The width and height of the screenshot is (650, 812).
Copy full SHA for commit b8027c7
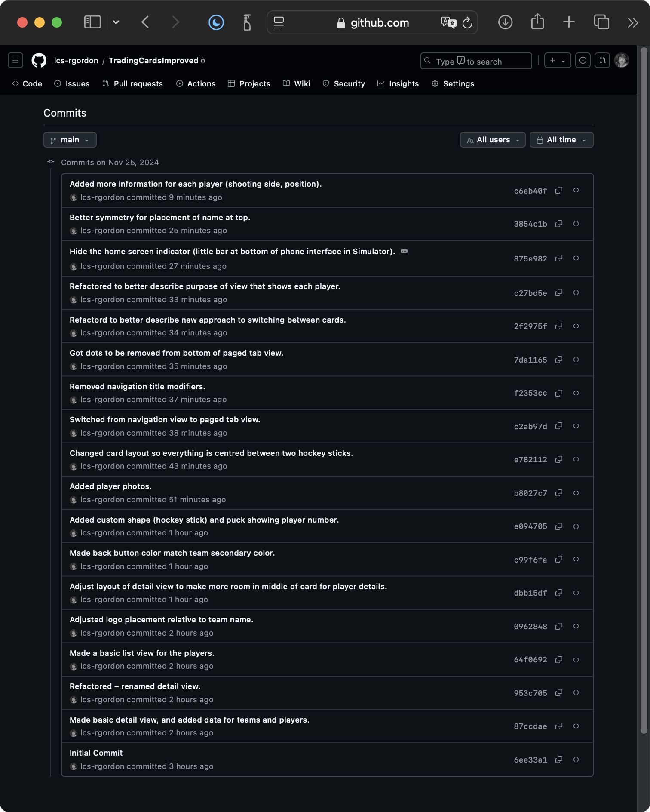(x=559, y=493)
